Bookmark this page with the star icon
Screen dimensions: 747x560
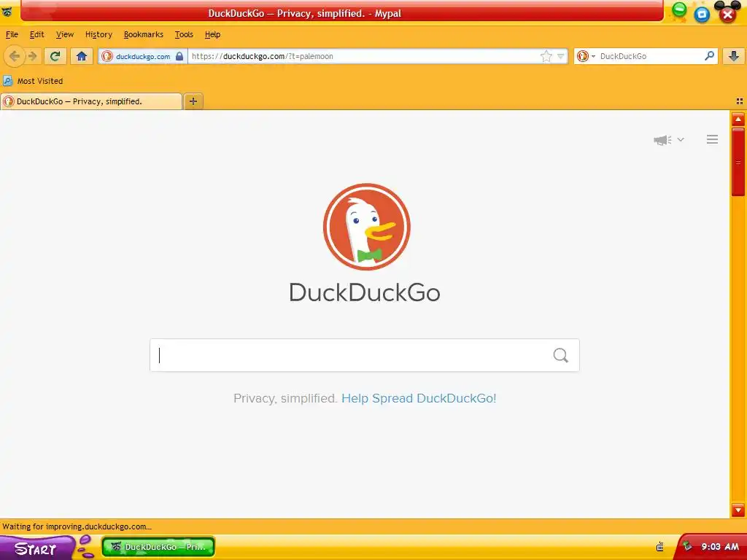[546, 56]
